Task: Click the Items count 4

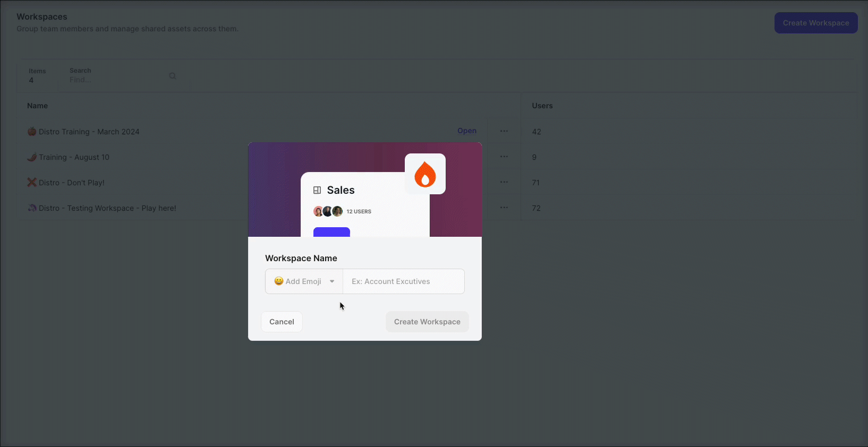Action: click(x=31, y=80)
